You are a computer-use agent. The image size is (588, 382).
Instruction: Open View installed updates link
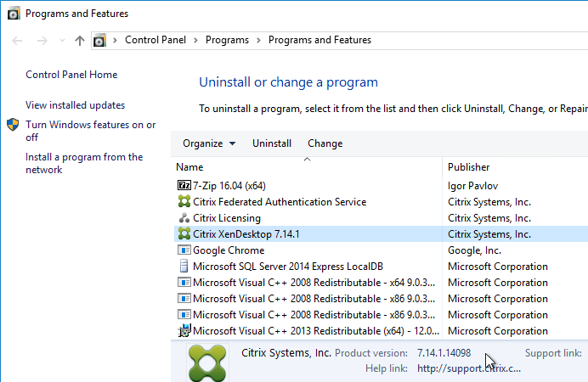click(x=75, y=105)
